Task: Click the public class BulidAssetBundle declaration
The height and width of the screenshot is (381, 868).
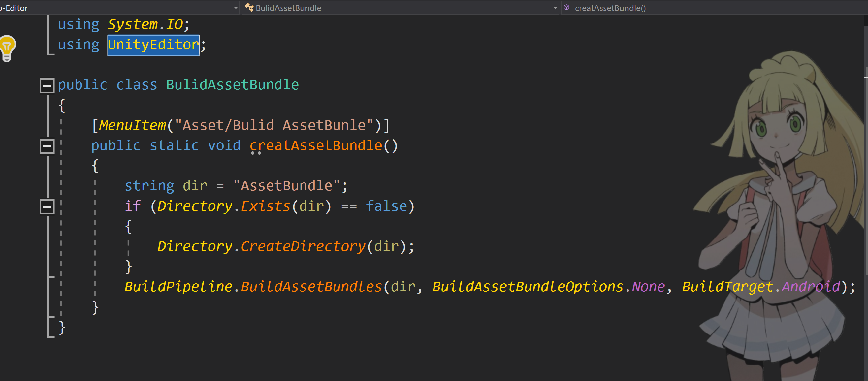Action: pyautogui.click(x=178, y=84)
